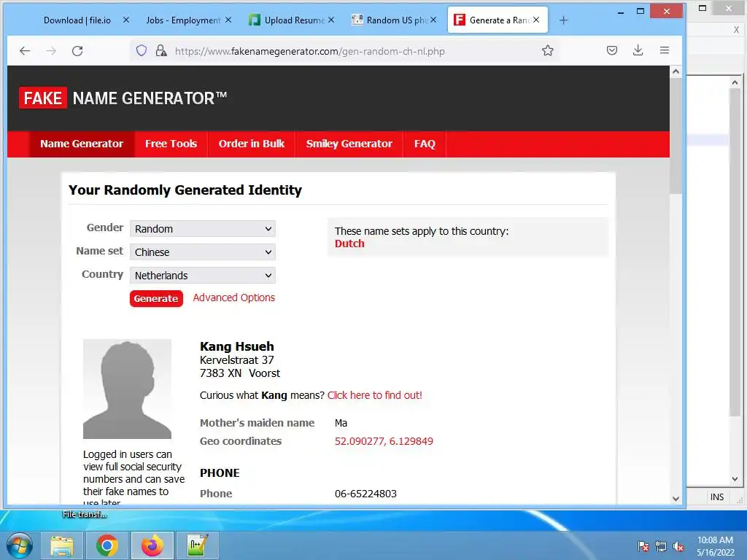Open the Firefox downloads icon
The image size is (747, 560).
click(x=638, y=50)
